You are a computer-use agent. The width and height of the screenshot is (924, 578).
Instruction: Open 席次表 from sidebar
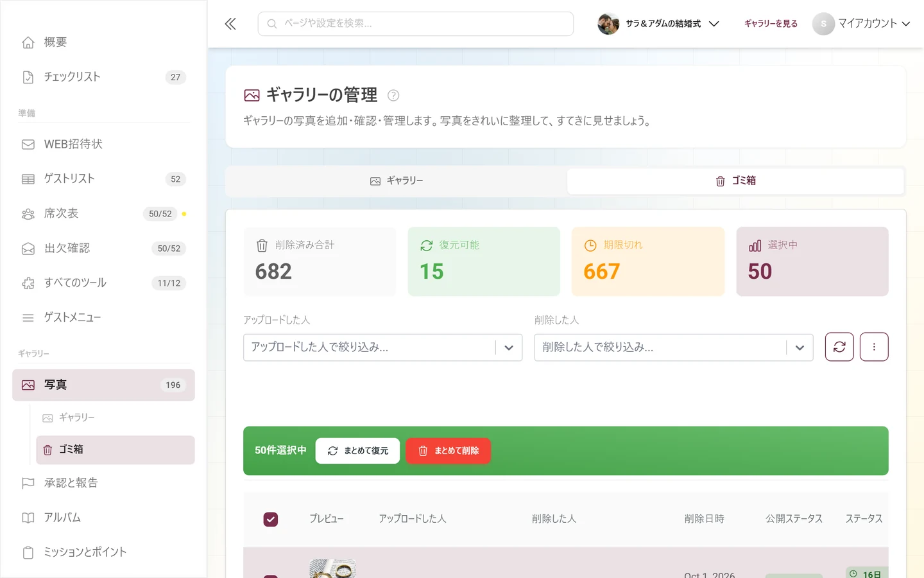click(103, 214)
